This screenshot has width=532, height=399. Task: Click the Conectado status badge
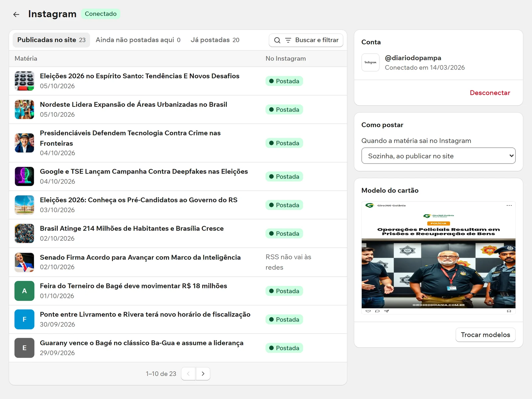pyautogui.click(x=101, y=14)
